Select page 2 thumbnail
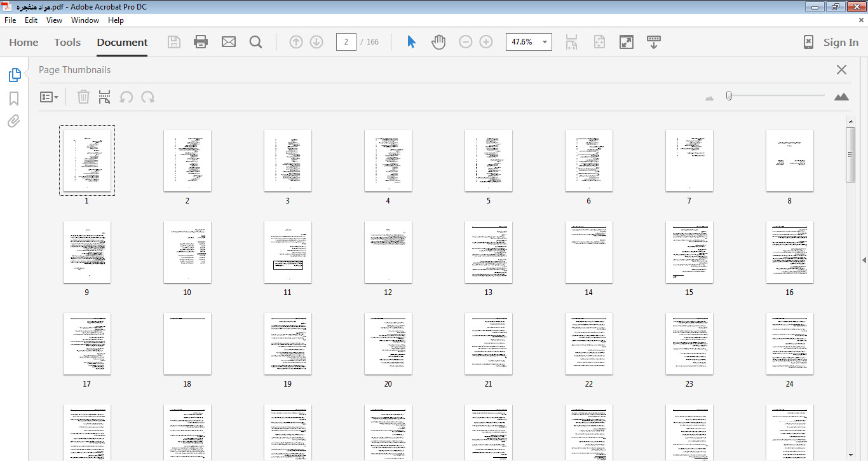This screenshot has height=461, width=868. point(187,160)
